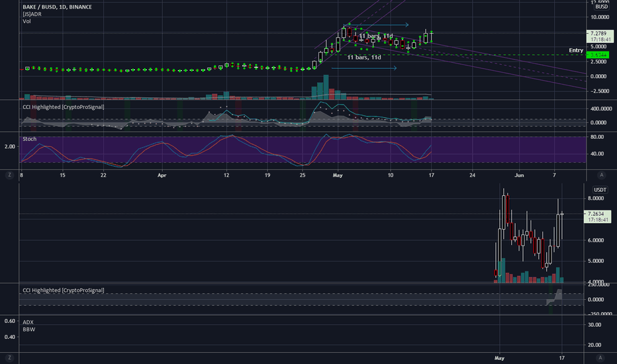617x364 pixels.
Task: Click 8.0000 on lower price scale
Action: point(596,199)
